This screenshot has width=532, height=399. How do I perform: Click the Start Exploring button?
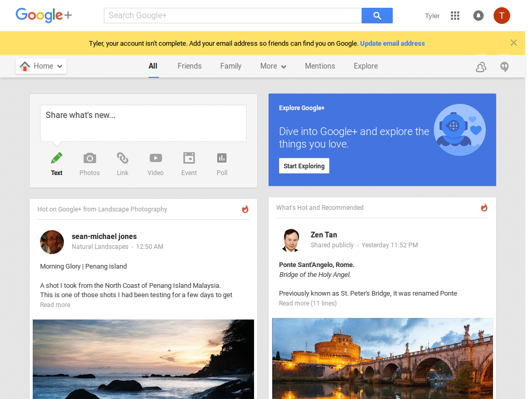coord(304,166)
